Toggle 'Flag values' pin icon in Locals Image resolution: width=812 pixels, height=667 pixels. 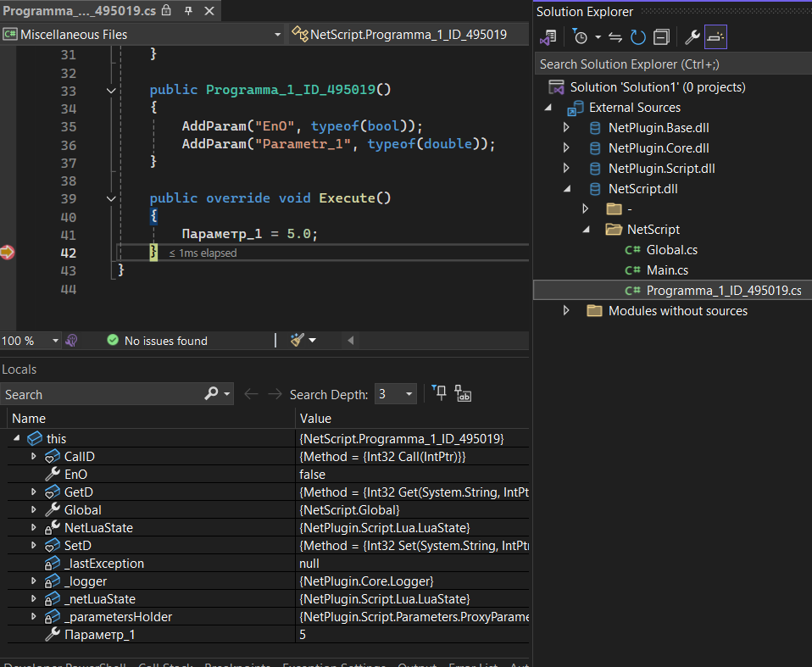pos(439,392)
